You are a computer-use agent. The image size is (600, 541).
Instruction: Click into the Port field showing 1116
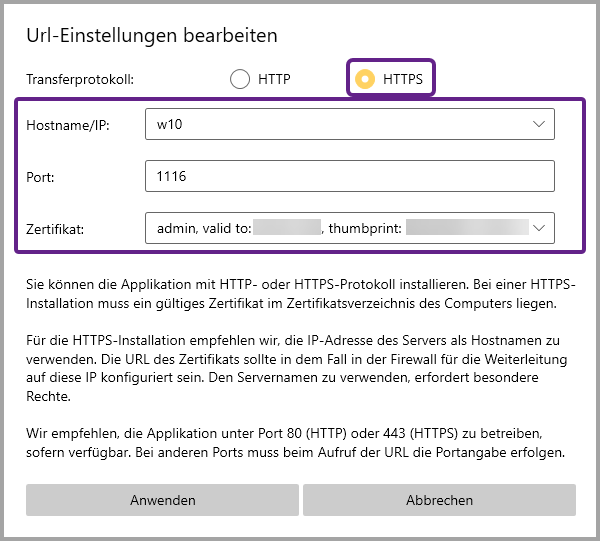[349, 176]
